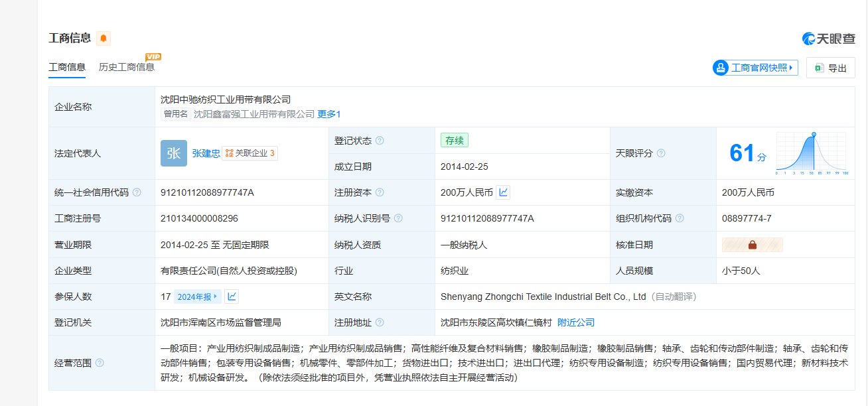Select the address 沈阳市东陵区高坎镇仁镜村
The width and height of the screenshot is (868, 406).
pyautogui.click(x=496, y=322)
